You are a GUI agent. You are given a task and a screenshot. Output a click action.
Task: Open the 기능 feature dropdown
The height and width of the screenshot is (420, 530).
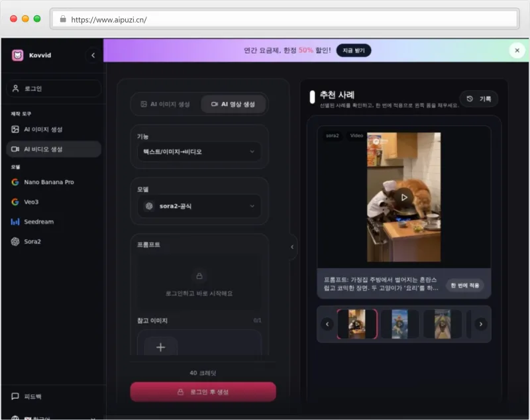point(199,150)
